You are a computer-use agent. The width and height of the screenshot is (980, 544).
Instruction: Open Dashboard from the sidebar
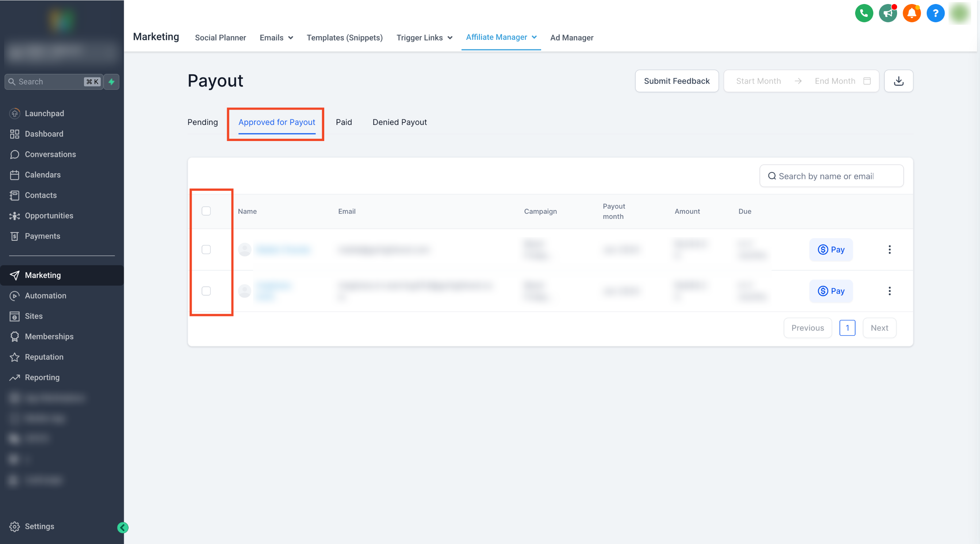click(44, 134)
